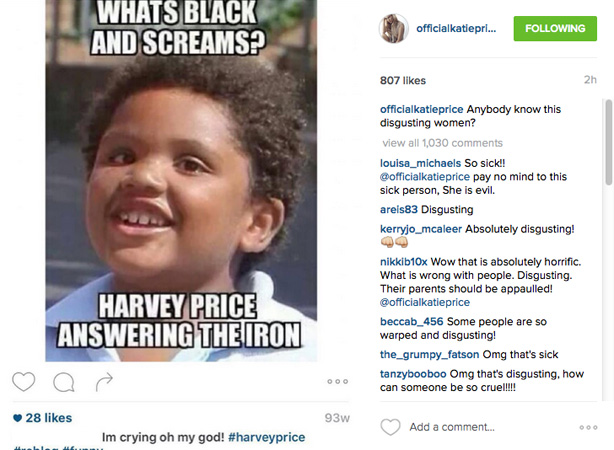Like the meme post with heart icon
Image resolution: width=614 pixels, height=450 pixels.
click(x=23, y=381)
